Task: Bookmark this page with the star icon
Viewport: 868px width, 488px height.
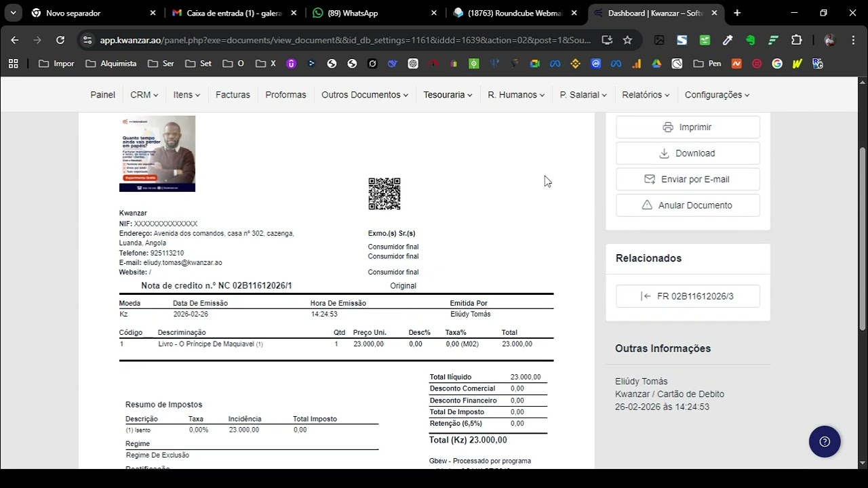Action: pos(627,40)
